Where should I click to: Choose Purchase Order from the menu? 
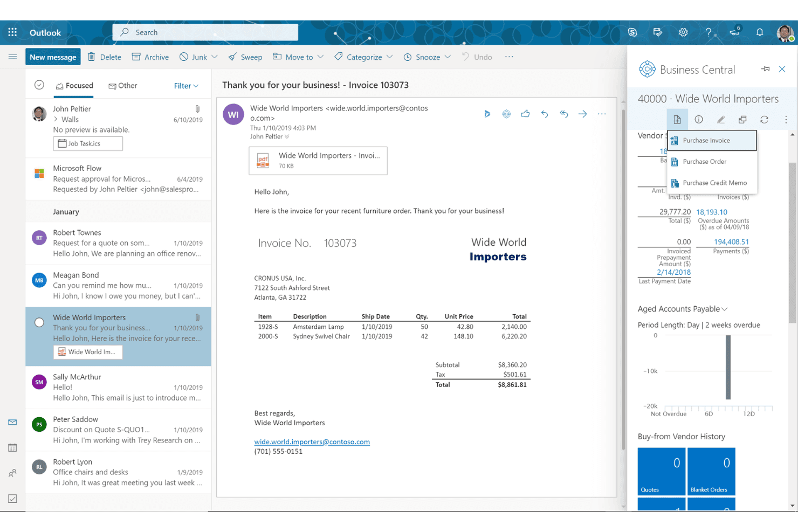click(712, 162)
